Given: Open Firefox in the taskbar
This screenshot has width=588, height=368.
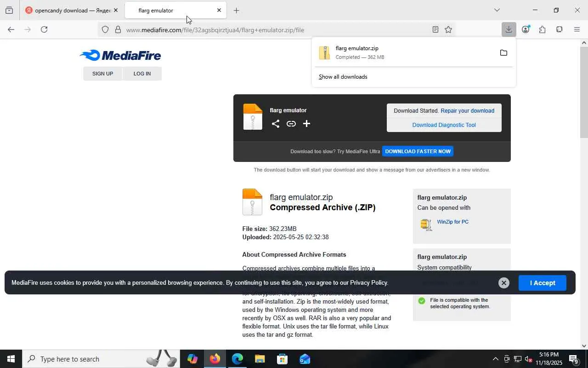Looking at the screenshot, I should (215, 359).
